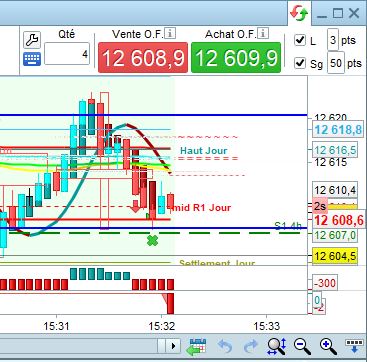Click the 12 610,4 price label
The image size is (367, 362).
(x=335, y=190)
